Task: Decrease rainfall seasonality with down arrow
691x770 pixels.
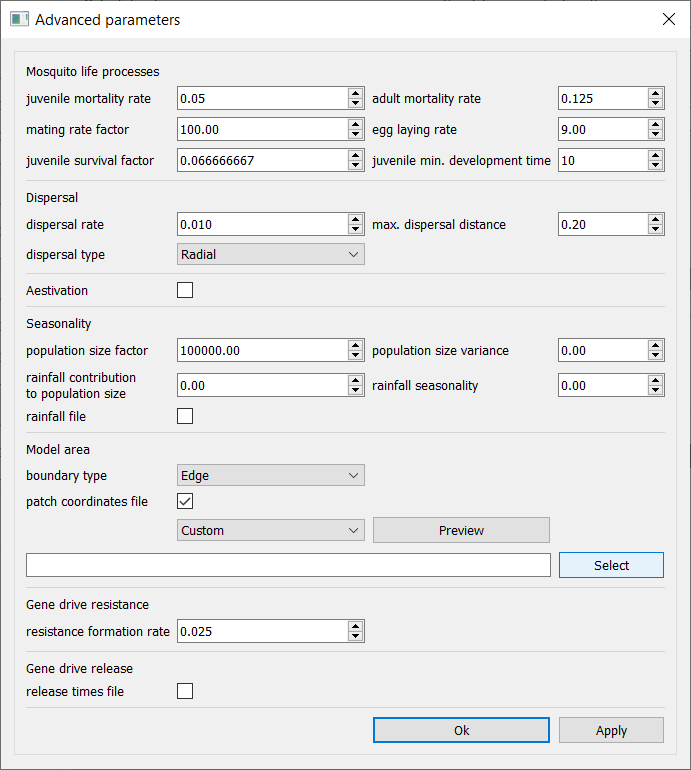Action: (x=656, y=391)
